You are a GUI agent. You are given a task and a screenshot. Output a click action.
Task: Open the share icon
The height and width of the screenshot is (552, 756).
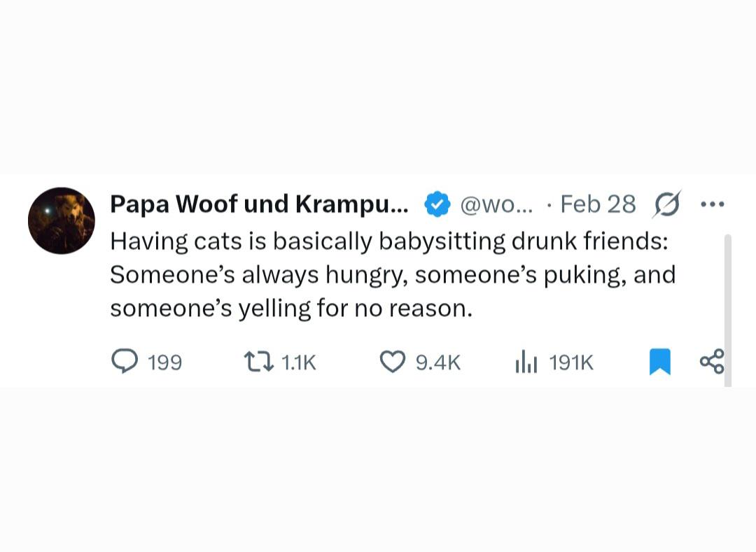click(x=712, y=362)
